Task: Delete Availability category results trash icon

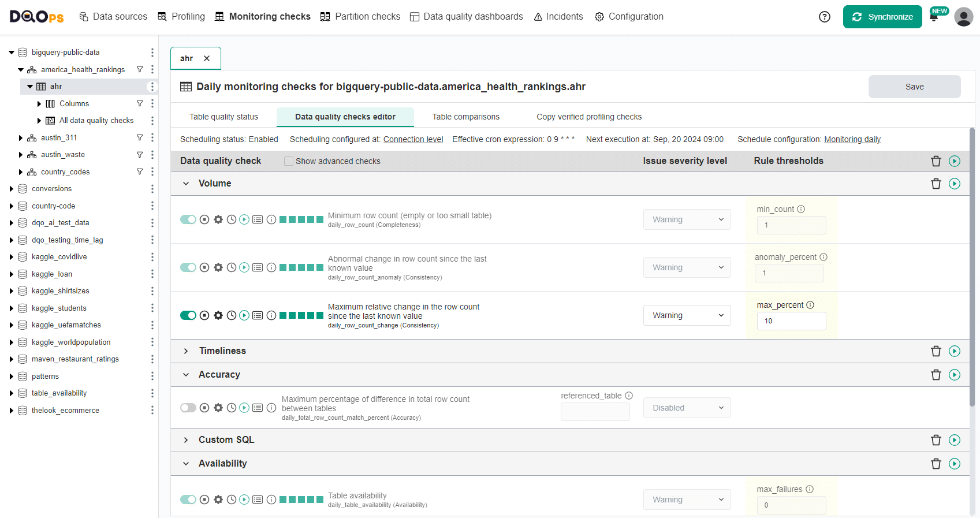Action: 936,464
